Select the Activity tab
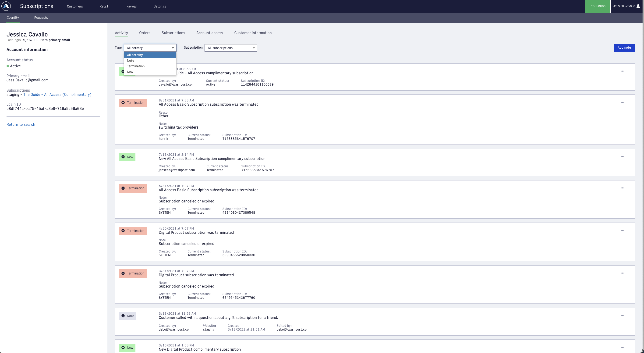The width and height of the screenshot is (644, 353). tap(121, 33)
